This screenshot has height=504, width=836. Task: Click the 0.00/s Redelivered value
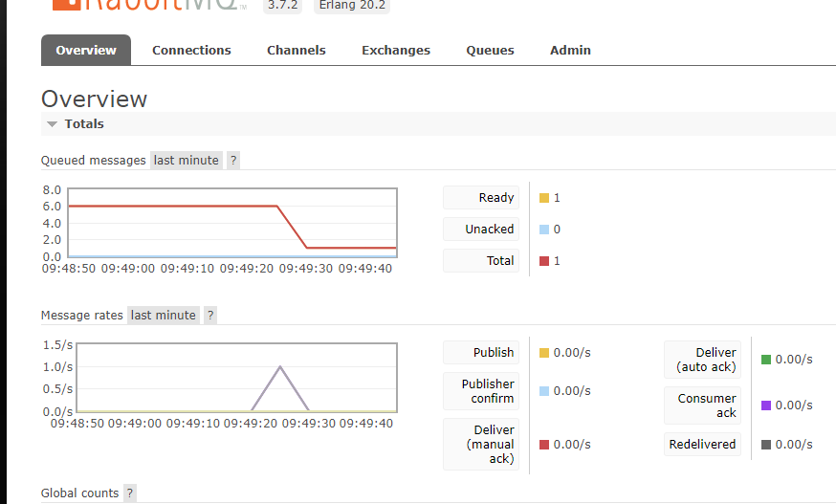click(x=794, y=445)
